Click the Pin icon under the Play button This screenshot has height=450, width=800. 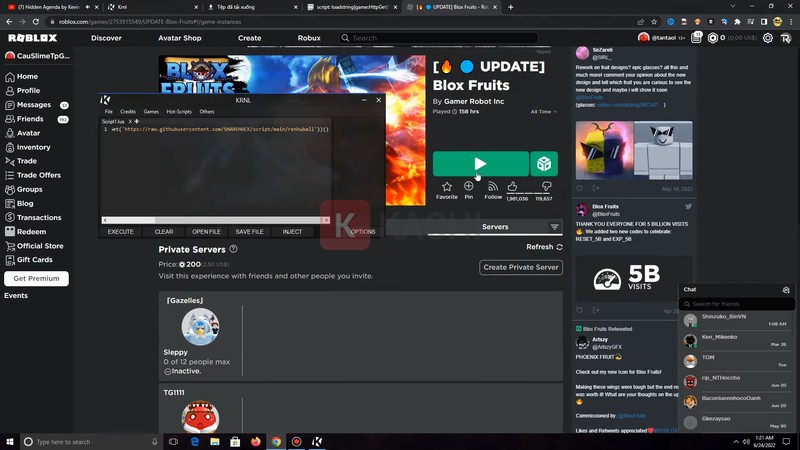click(468, 186)
